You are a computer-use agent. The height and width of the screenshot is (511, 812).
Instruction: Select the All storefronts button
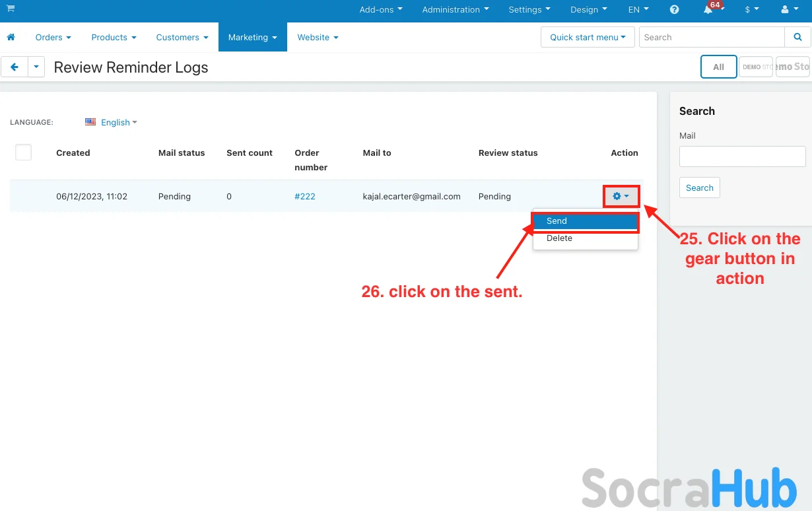point(718,67)
